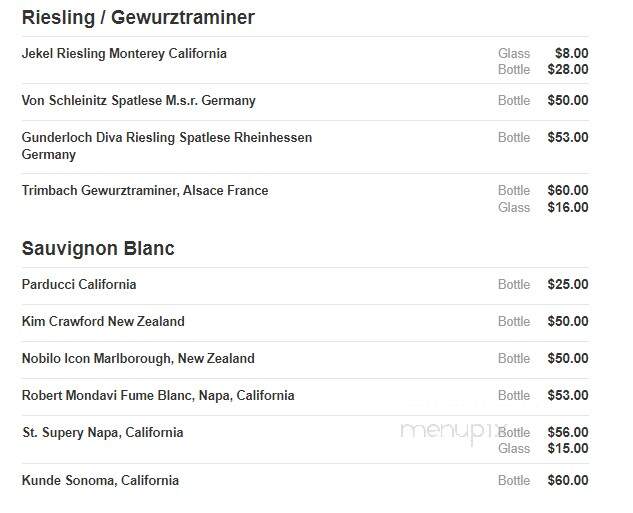Select Jekel Riesling Monterey California item
Screen dimensions: 633x513
coord(124,53)
